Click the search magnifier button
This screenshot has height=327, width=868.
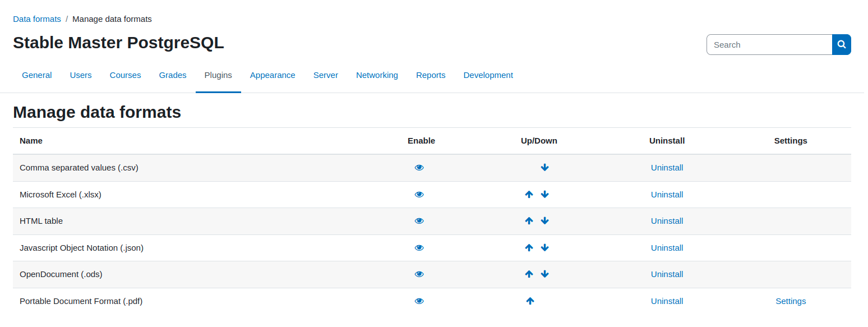pos(842,45)
